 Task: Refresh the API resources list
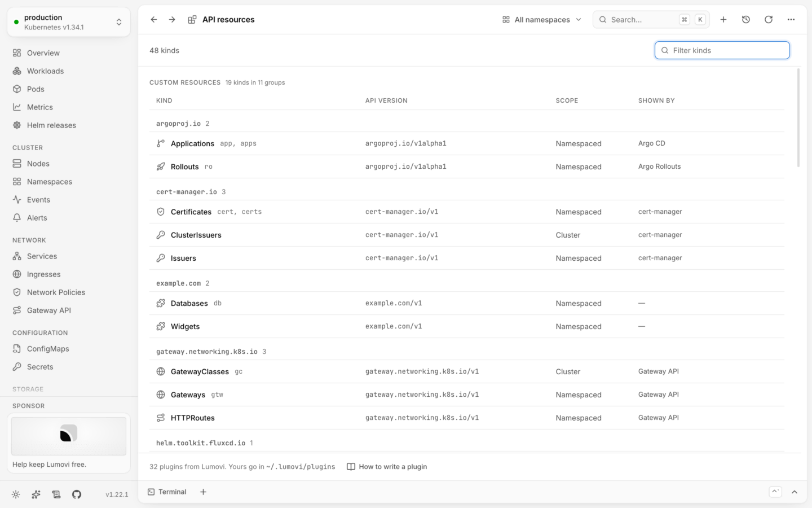[x=769, y=20]
